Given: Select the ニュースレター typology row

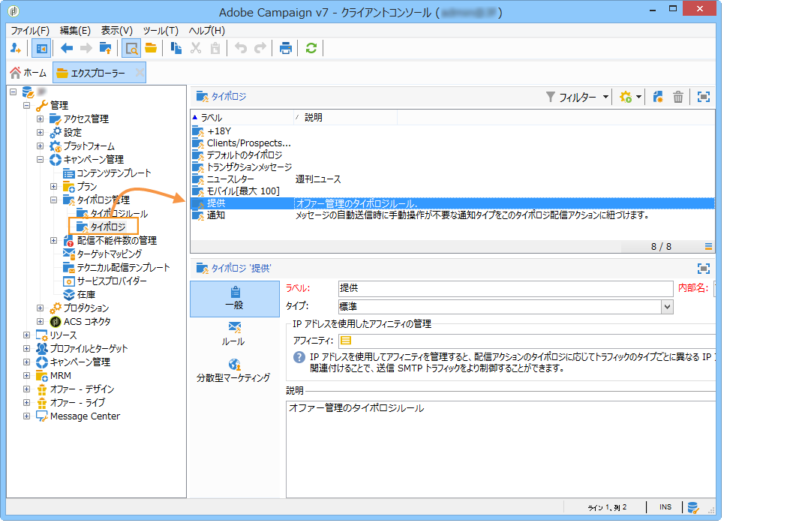Looking at the screenshot, I should tap(452, 179).
